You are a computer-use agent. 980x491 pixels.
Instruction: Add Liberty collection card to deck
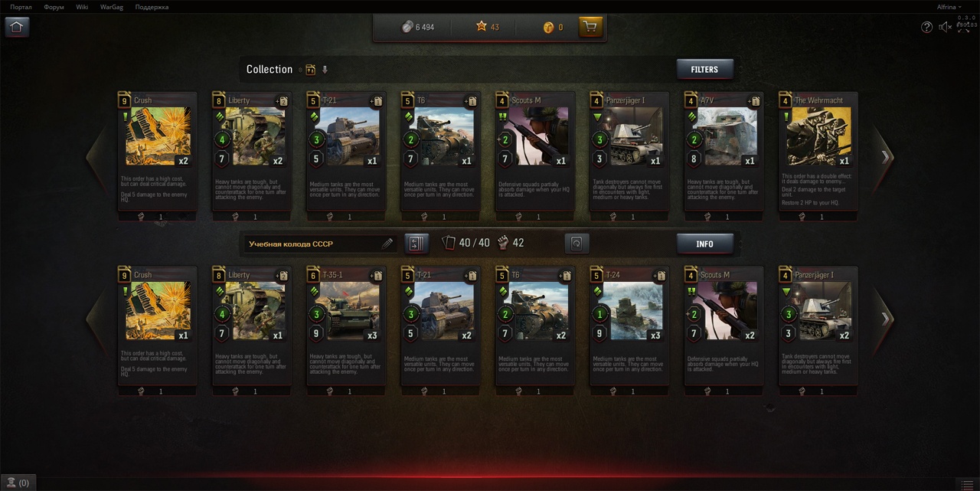(283, 101)
